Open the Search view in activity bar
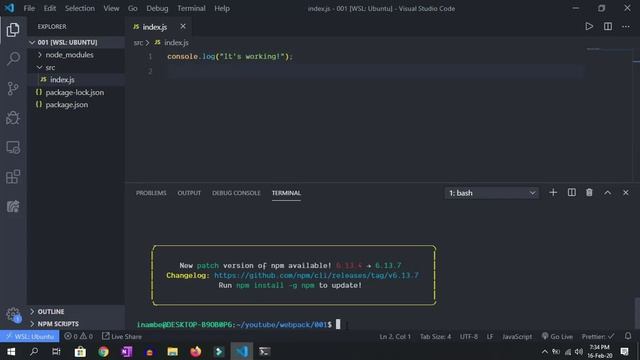 (x=13, y=59)
